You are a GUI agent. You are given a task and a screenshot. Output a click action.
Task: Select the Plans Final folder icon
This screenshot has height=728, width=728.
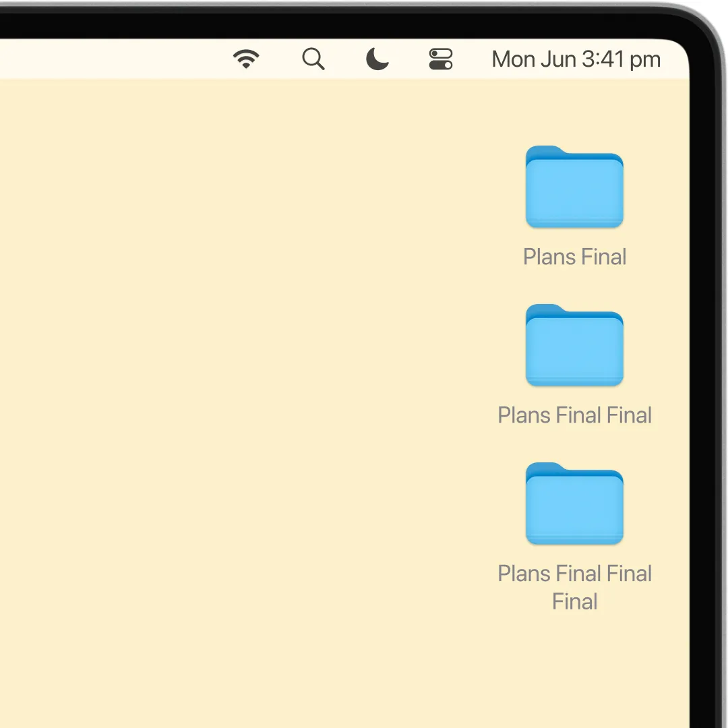pos(574,187)
